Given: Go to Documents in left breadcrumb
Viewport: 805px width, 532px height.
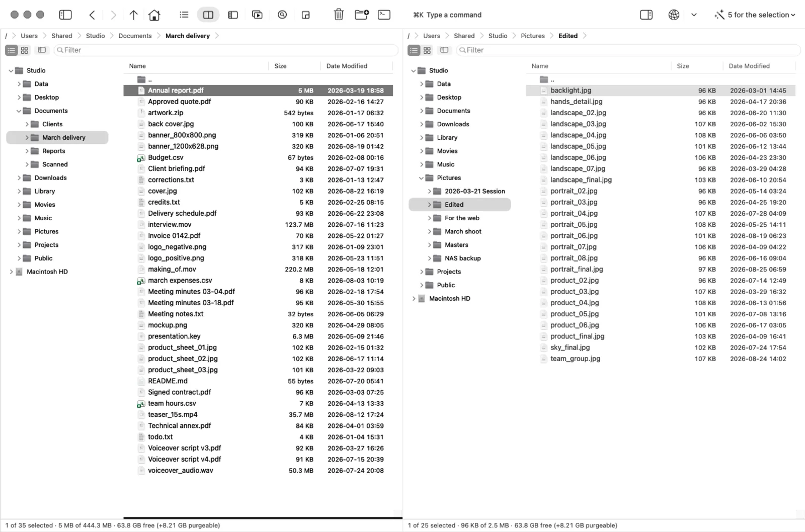Looking at the screenshot, I should (135, 36).
